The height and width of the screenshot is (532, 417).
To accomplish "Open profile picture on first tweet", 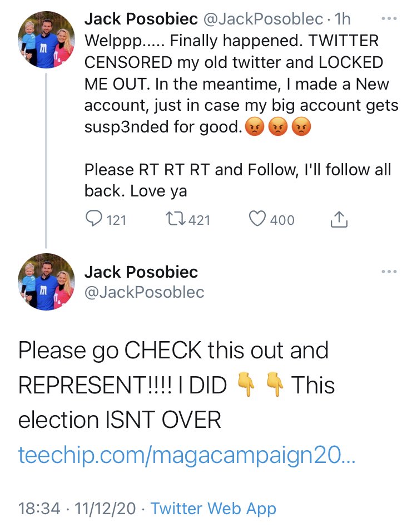I will click(x=46, y=40).
